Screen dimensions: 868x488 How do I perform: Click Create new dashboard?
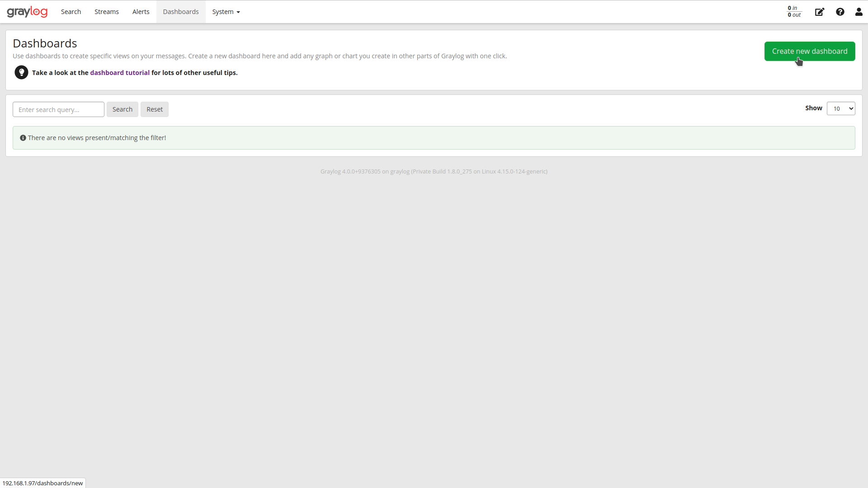tap(809, 51)
